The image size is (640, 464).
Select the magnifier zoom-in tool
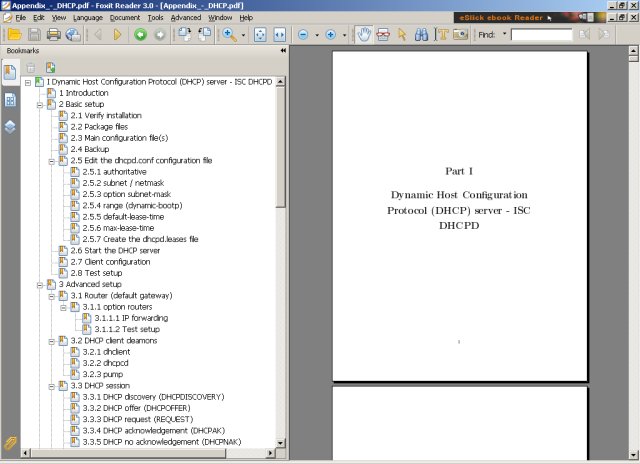coord(229,35)
